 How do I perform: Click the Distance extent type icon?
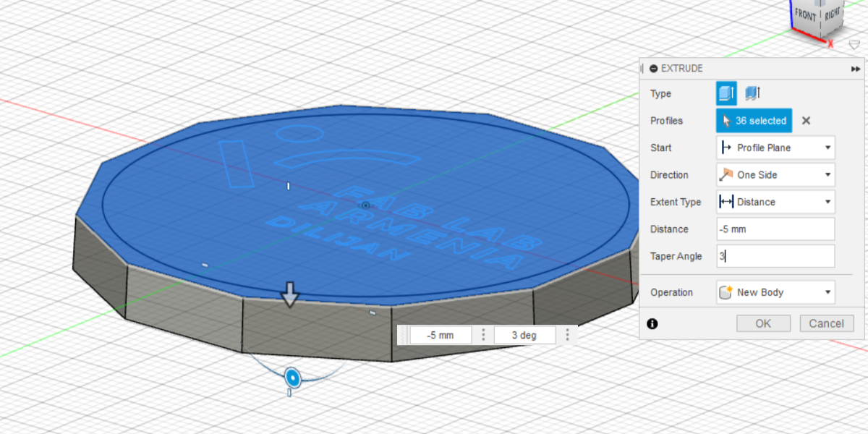point(726,202)
